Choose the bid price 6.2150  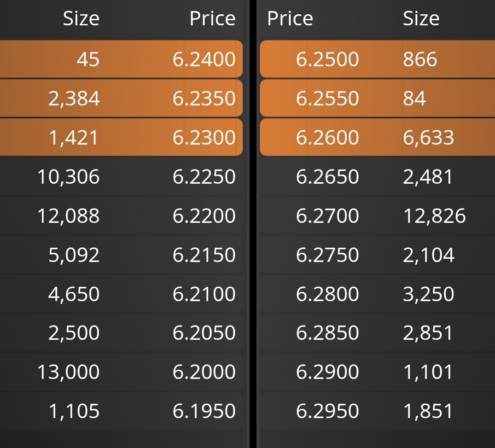point(204,255)
